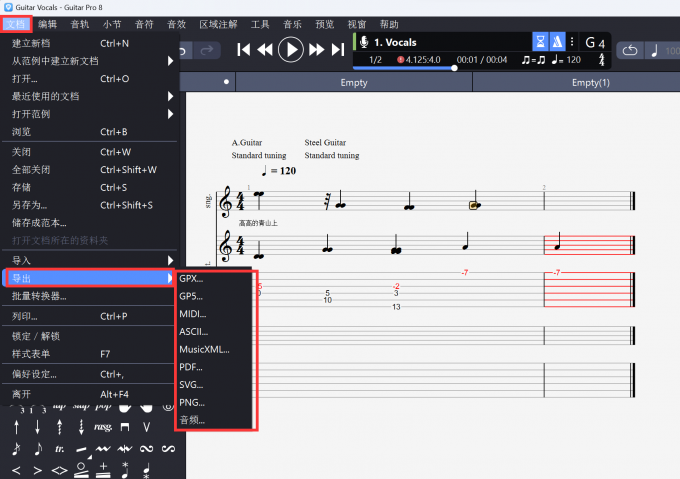The image size is (680, 479).
Task: Click the upstroke arrow icon
Action: pos(16,427)
